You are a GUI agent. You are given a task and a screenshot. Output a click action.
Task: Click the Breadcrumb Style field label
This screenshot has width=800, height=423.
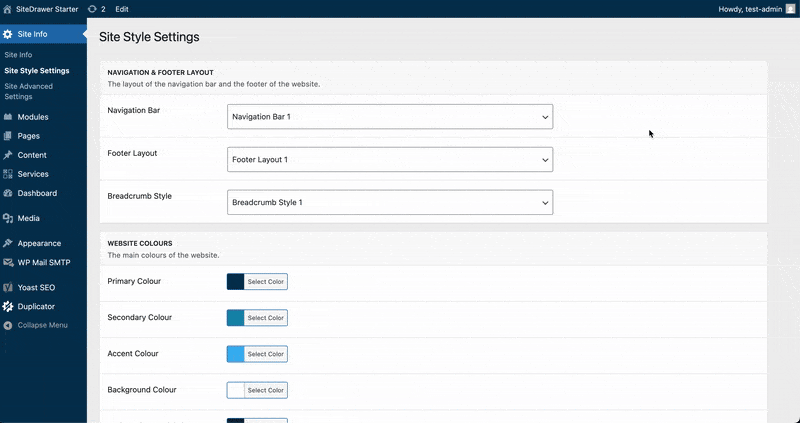(x=139, y=196)
